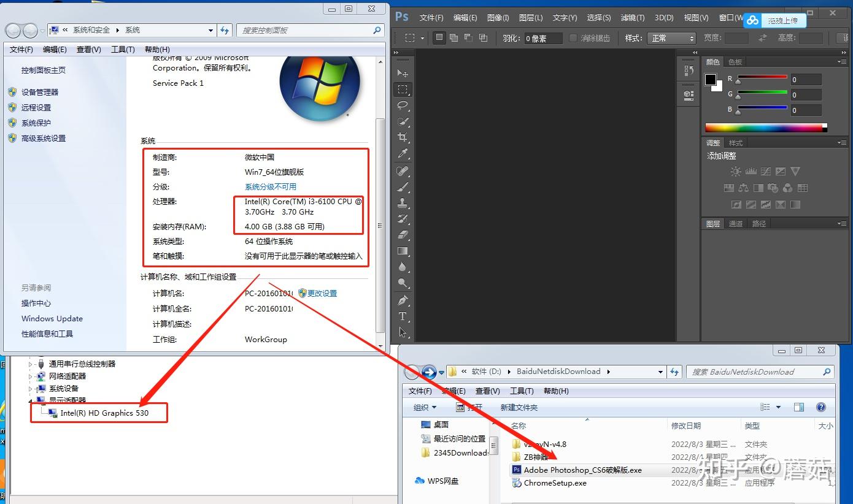Open Photoshop 滤镜(T) menu
This screenshot has height=504, width=853.
(632, 18)
